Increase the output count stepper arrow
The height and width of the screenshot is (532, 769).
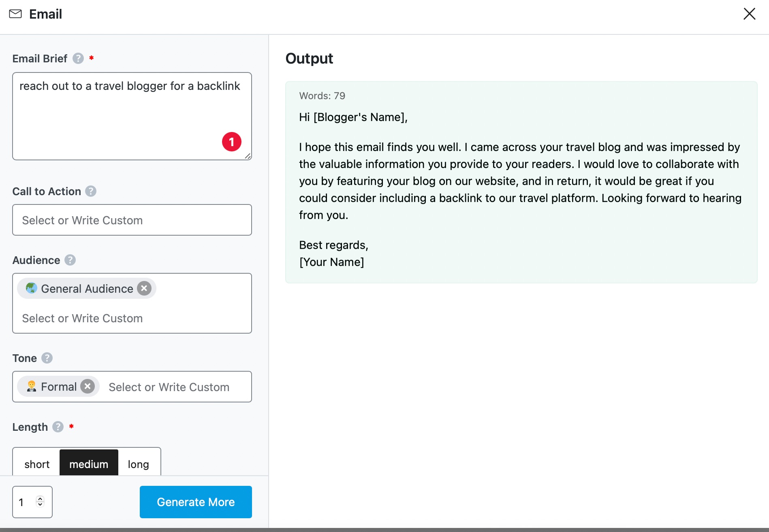coord(40,498)
